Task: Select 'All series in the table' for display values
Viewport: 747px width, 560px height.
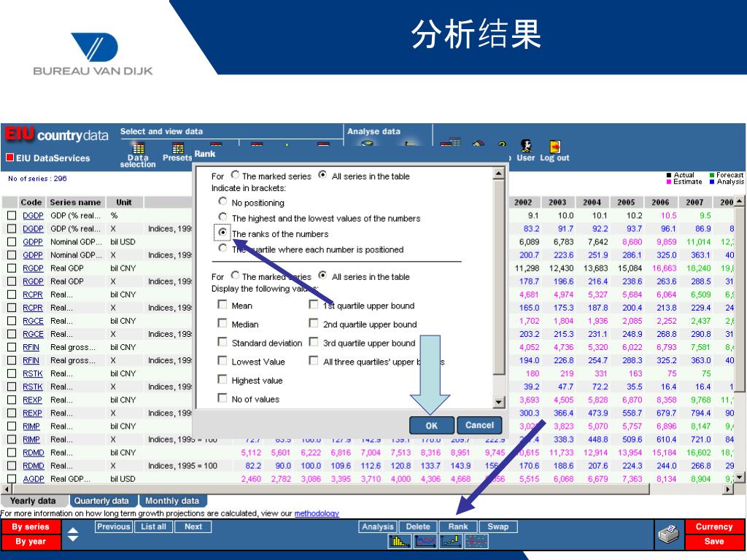Action: click(322, 275)
